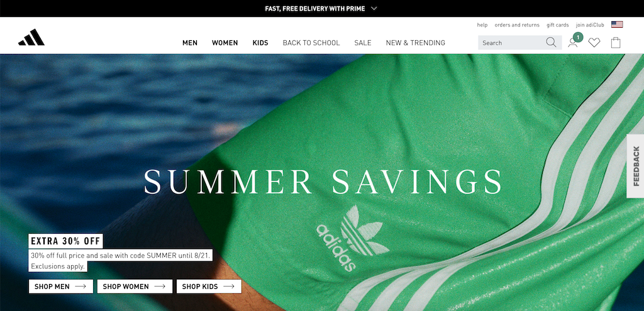Open the shopping bag icon

click(x=615, y=42)
